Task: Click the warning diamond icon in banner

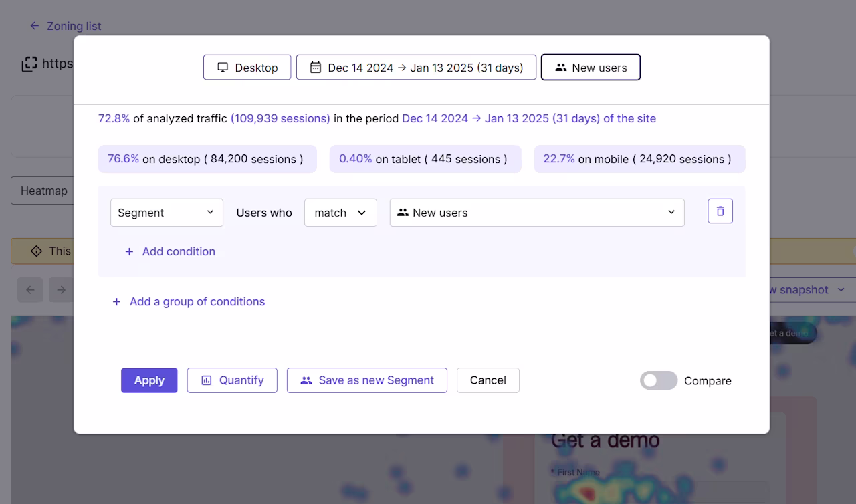Action: (36, 251)
